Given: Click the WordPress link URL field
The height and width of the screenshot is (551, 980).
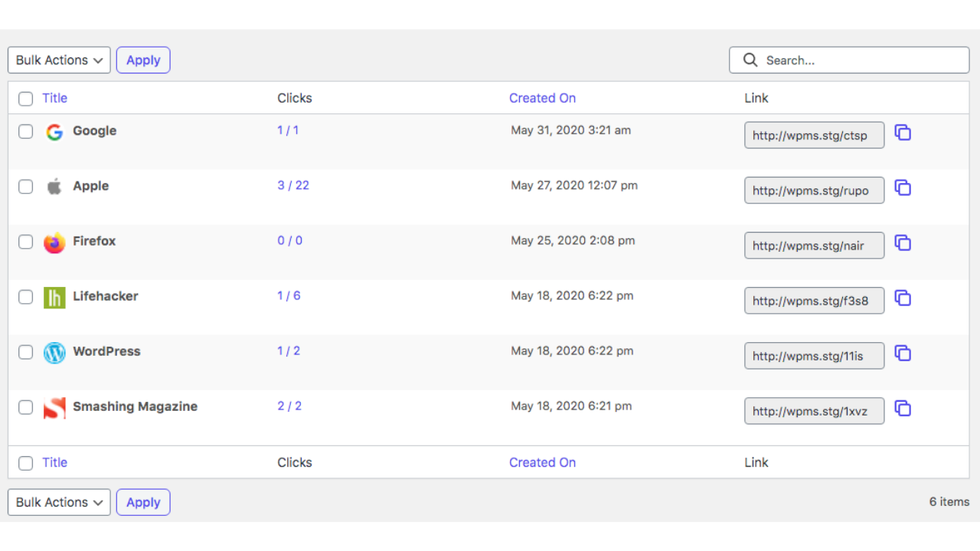Looking at the screenshot, I should 814,356.
